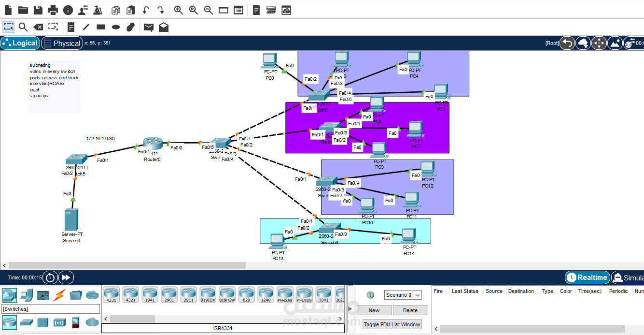Open scenario info icon
Viewport: 644px width, 335px height.
coord(371,295)
